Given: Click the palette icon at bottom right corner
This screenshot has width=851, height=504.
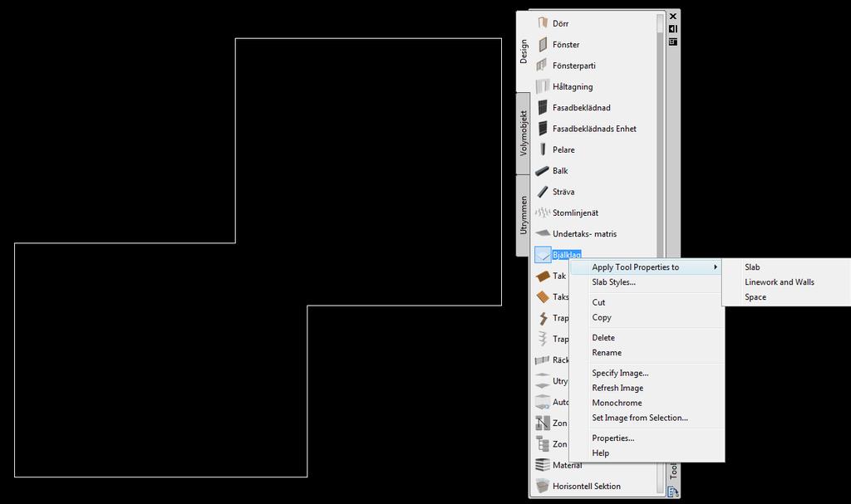Looking at the screenshot, I should coord(673,492).
